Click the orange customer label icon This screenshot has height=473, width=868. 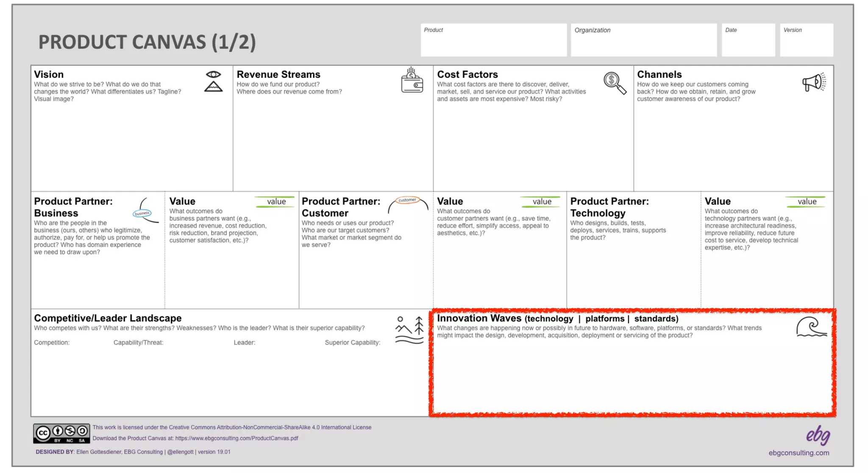pyautogui.click(x=407, y=200)
